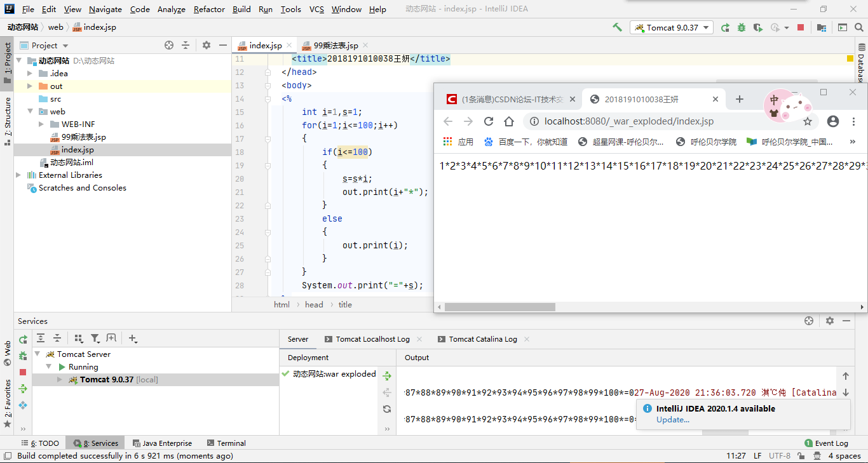This screenshot has width=868, height=463.
Task: Open Services panel settings gear
Action: (x=830, y=321)
